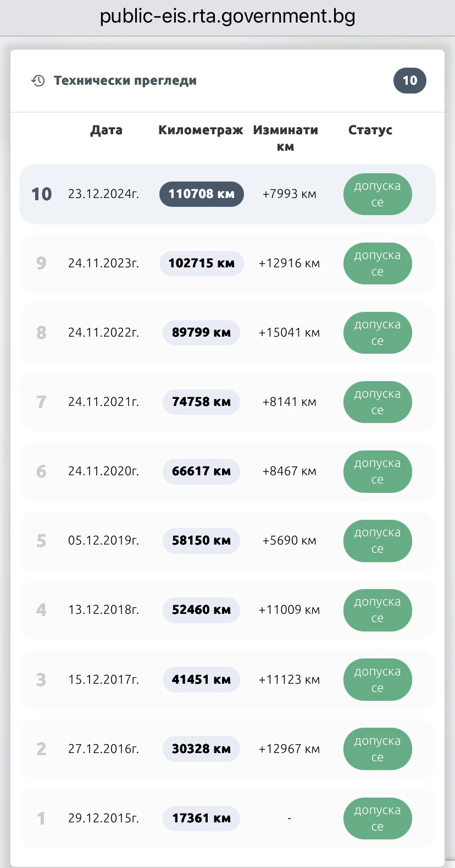Click the Статус column header
Image resolution: width=455 pixels, height=868 pixels.
pos(370,130)
